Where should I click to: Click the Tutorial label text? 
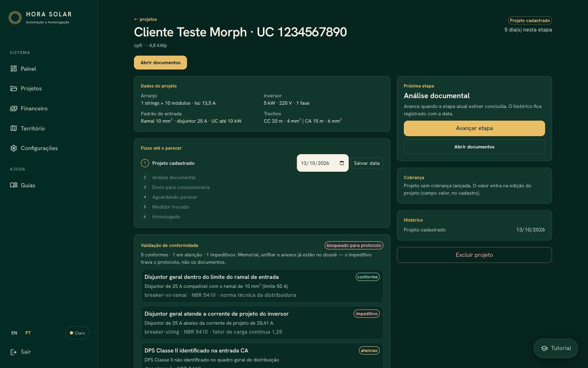pyautogui.click(x=561, y=348)
